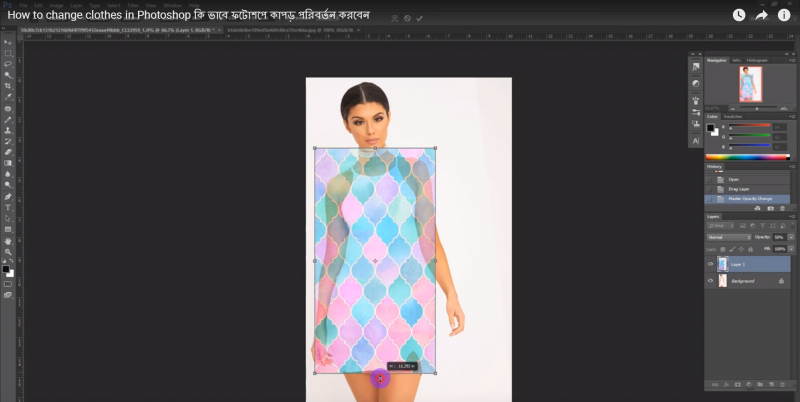Select the Zoom tool

(x=8, y=252)
